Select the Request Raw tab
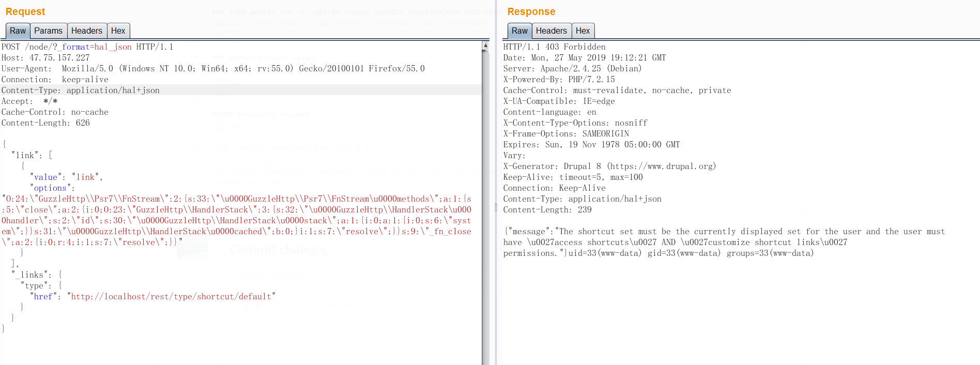 click(x=18, y=31)
